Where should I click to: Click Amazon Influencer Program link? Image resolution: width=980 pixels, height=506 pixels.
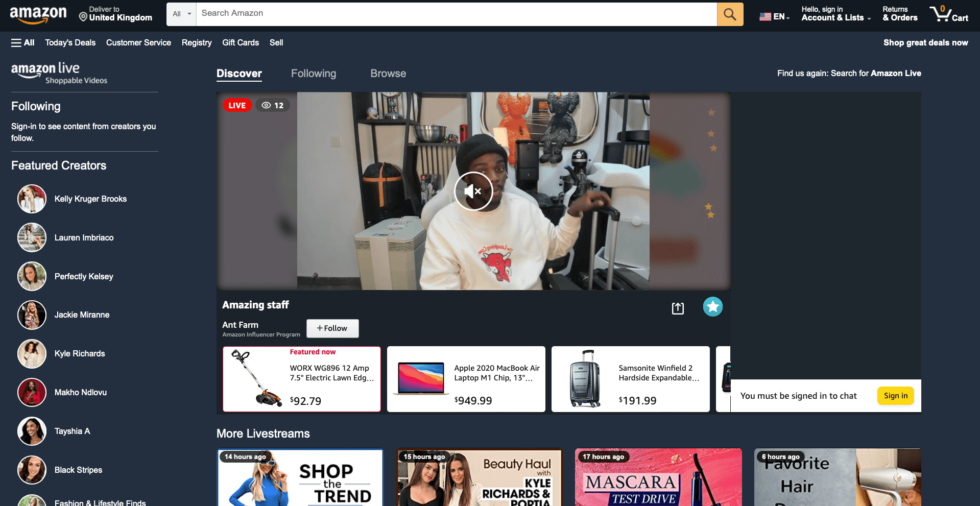tap(261, 334)
